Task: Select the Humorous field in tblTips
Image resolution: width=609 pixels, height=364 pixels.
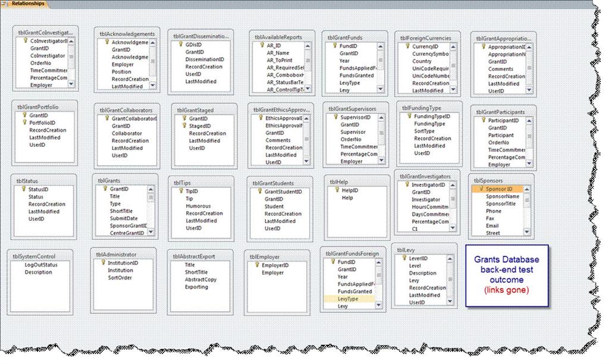Action: (198, 206)
